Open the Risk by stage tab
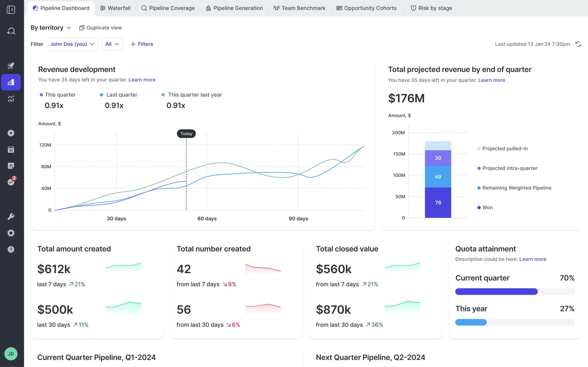This screenshot has height=367, width=588. (x=431, y=8)
